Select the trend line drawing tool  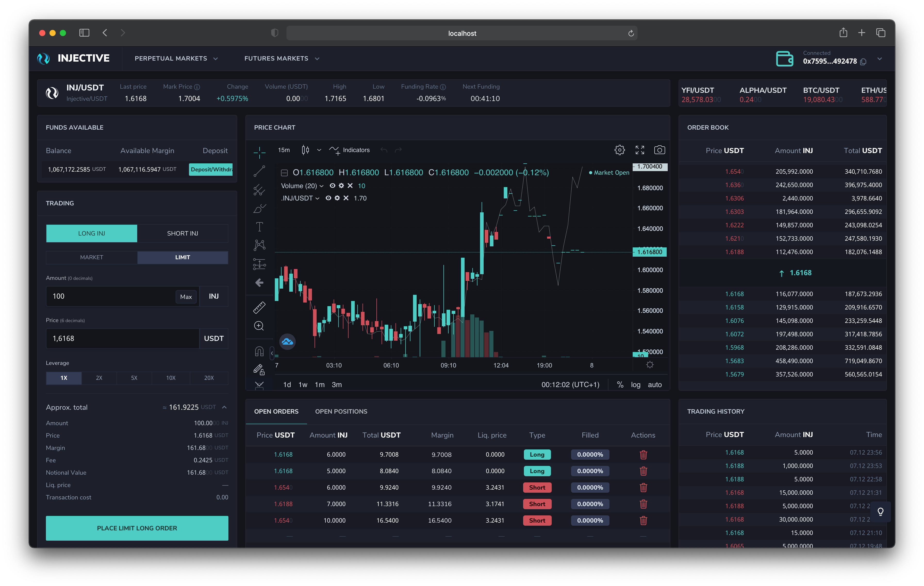click(x=259, y=171)
